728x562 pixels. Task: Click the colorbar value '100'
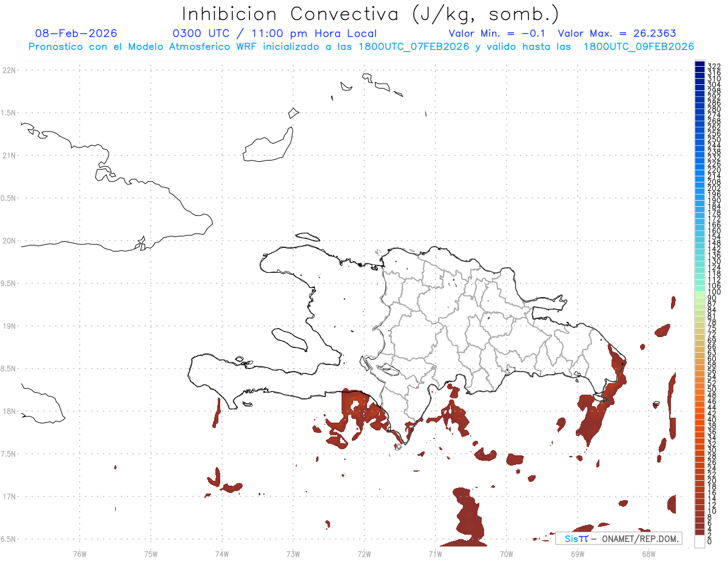(x=714, y=292)
